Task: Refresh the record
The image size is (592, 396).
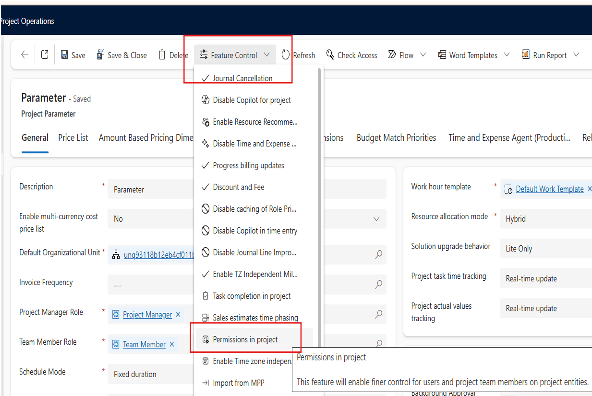Action: pos(298,55)
